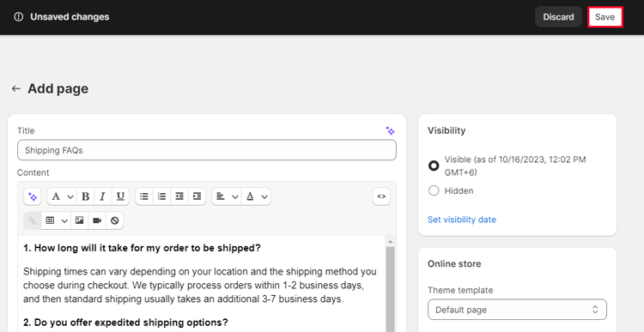The height and width of the screenshot is (332, 644).
Task: Open the text alignment dropdown
Action: click(227, 196)
